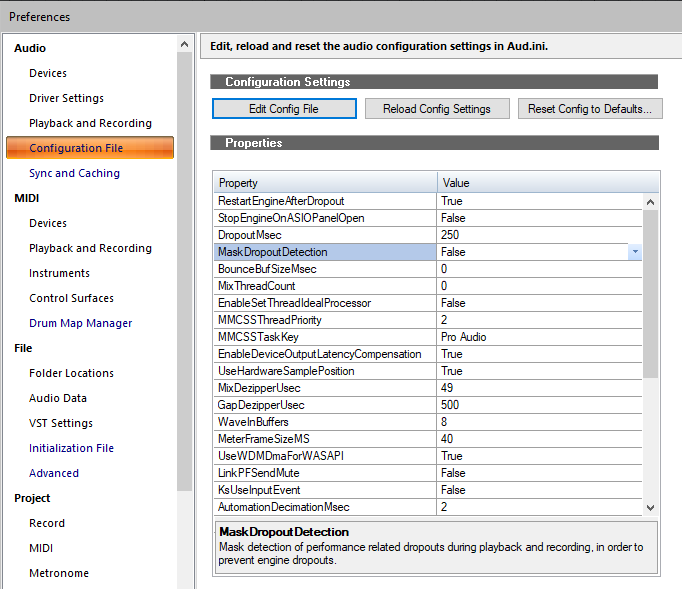
Task: Select Driver Settings under Audio
Action: [66, 98]
